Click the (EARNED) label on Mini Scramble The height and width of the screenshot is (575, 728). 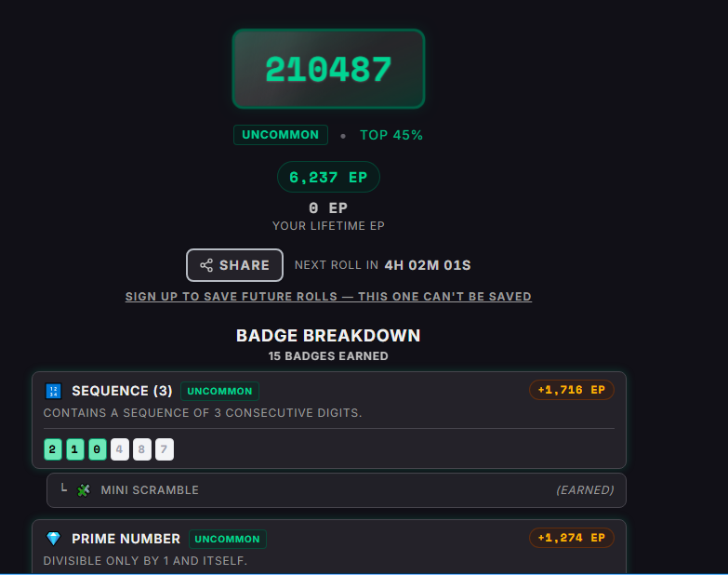(x=585, y=490)
